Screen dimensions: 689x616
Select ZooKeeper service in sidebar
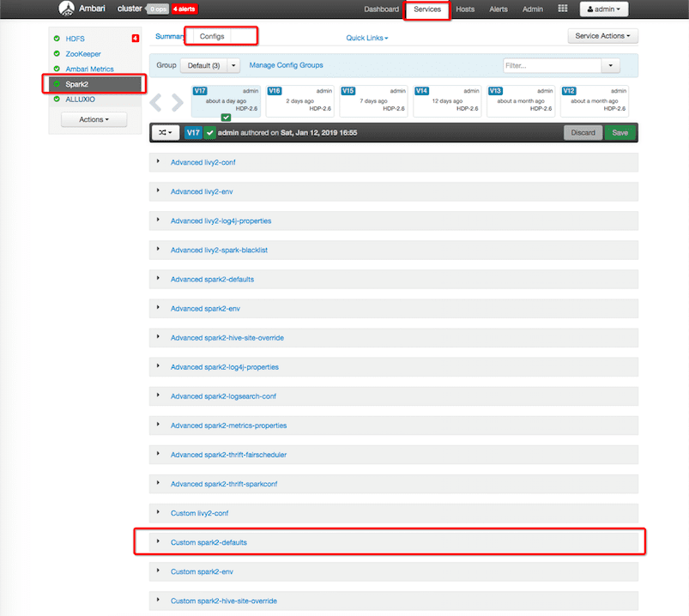(83, 53)
